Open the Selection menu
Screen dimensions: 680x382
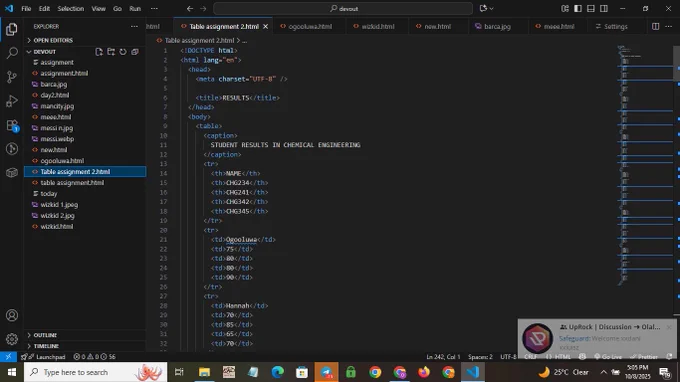71,8
